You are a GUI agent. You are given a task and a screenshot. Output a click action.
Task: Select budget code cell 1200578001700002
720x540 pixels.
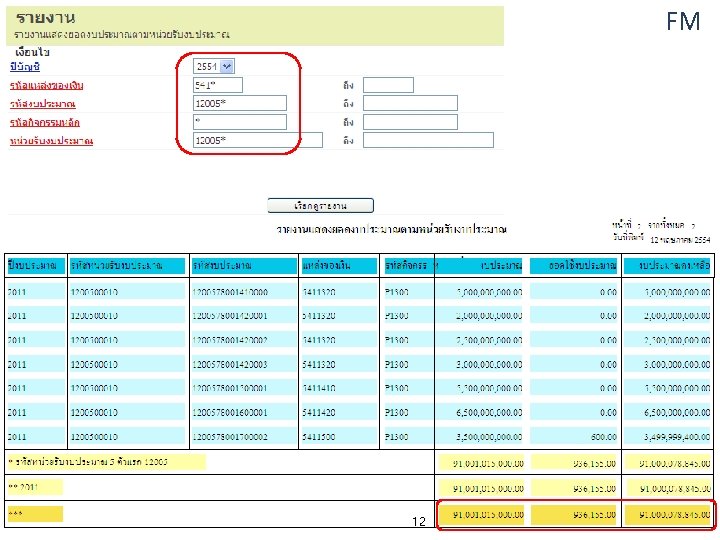(230, 437)
